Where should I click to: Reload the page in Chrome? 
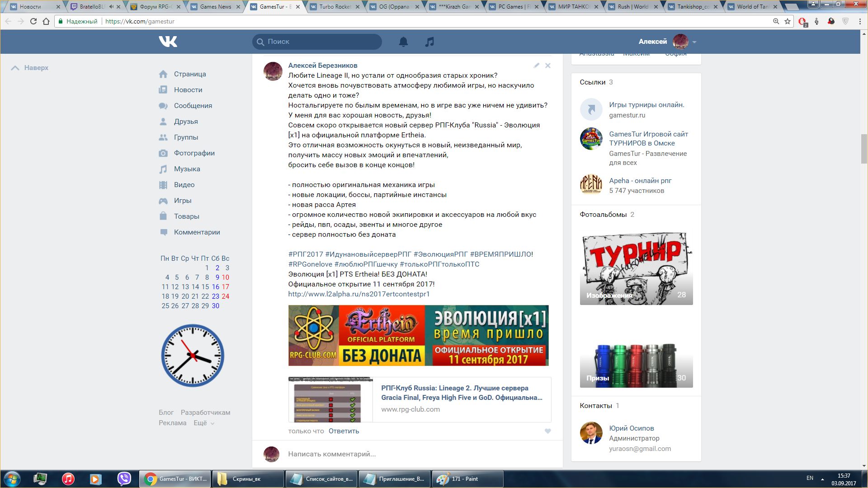(x=33, y=21)
